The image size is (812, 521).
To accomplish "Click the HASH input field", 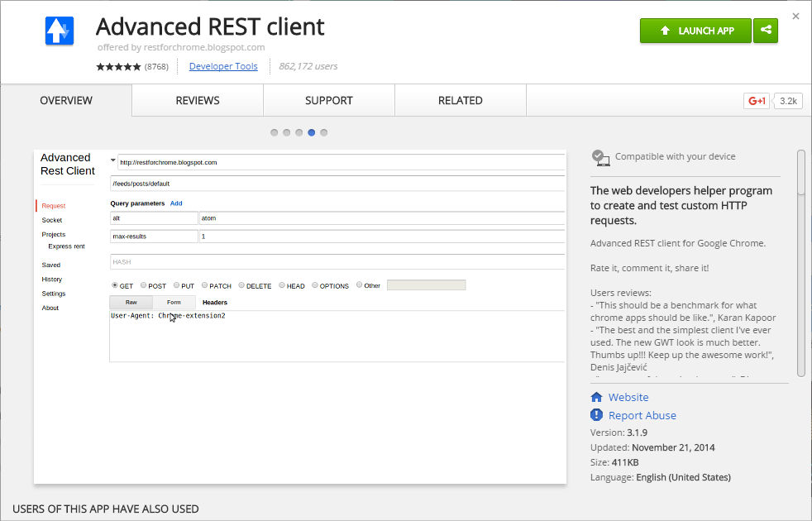I will [337, 261].
